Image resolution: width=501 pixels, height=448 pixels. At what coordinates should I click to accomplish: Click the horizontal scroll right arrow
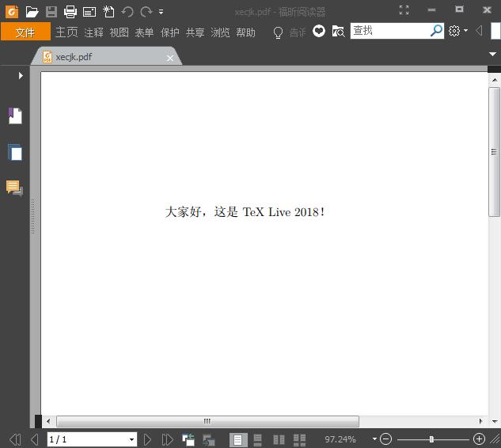[480, 421]
